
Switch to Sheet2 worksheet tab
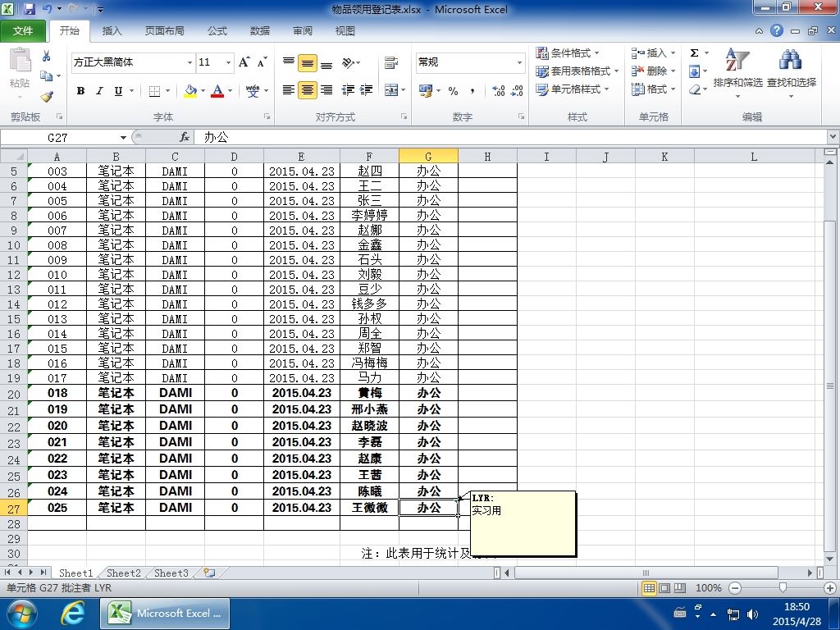coord(123,573)
